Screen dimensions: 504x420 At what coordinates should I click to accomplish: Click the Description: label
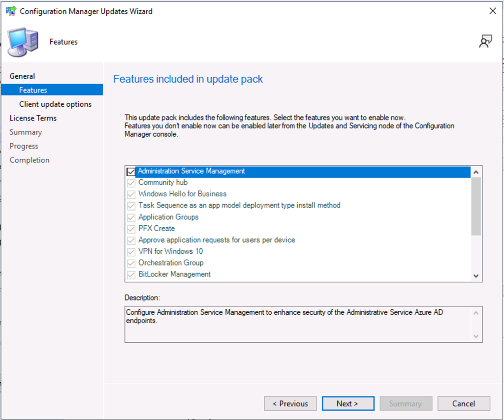[x=142, y=298]
